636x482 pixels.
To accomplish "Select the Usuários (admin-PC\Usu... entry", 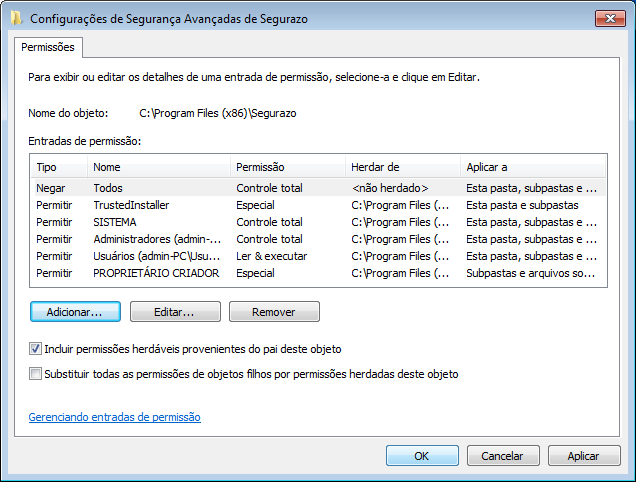I will (x=318, y=256).
